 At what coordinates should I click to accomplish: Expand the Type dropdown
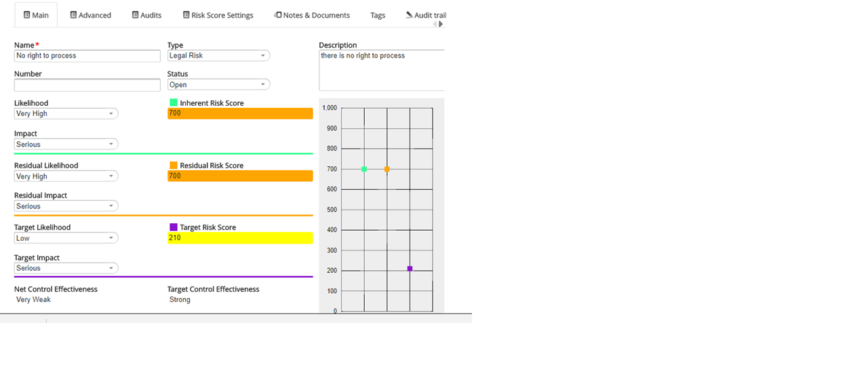click(218, 56)
